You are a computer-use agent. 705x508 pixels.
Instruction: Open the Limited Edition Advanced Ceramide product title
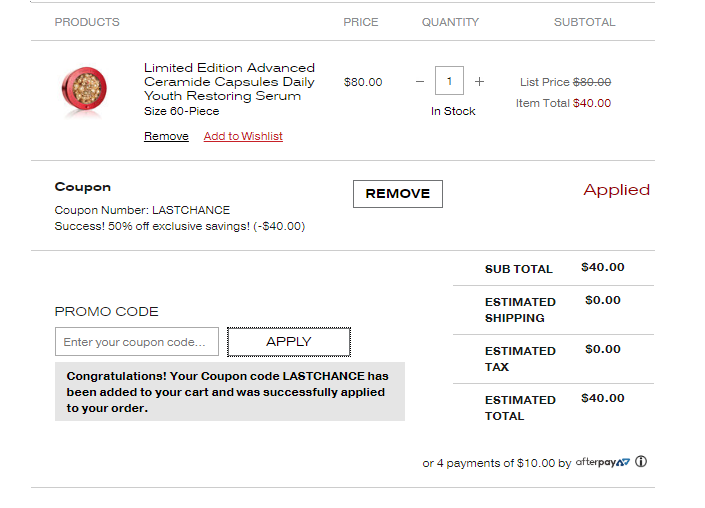pos(229,82)
